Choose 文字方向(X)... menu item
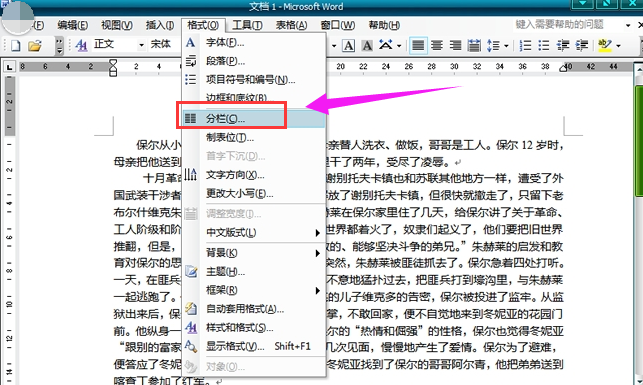The width and height of the screenshot is (643, 385). (x=254, y=175)
